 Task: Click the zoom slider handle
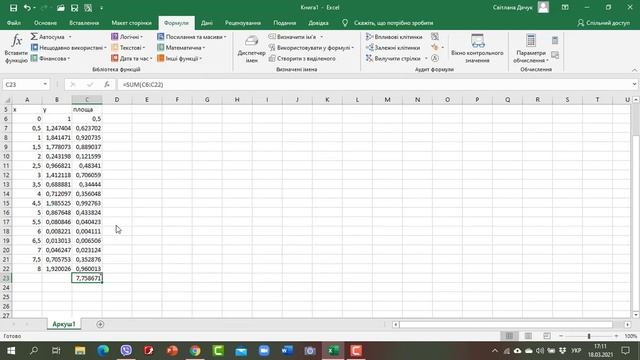click(589, 336)
